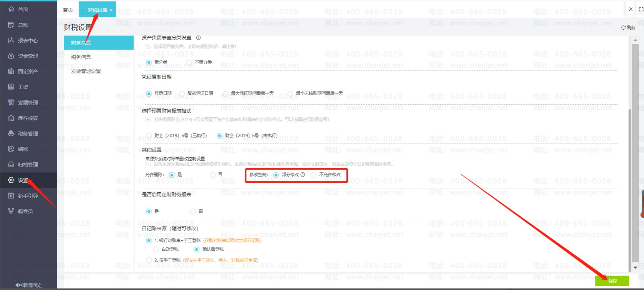Click the 总账 ledger icon in sidebar
The height and width of the screenshot is (290, 644).
pos(11,25)
